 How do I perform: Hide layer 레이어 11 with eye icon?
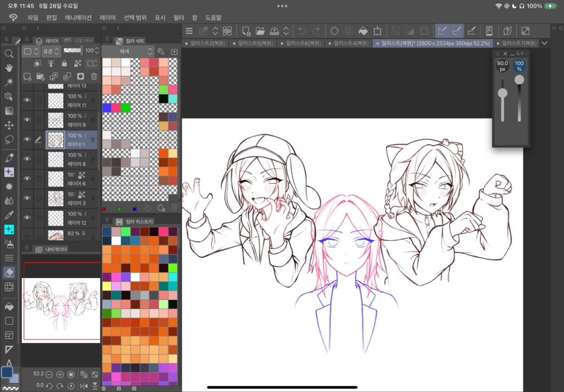[27, 100]
